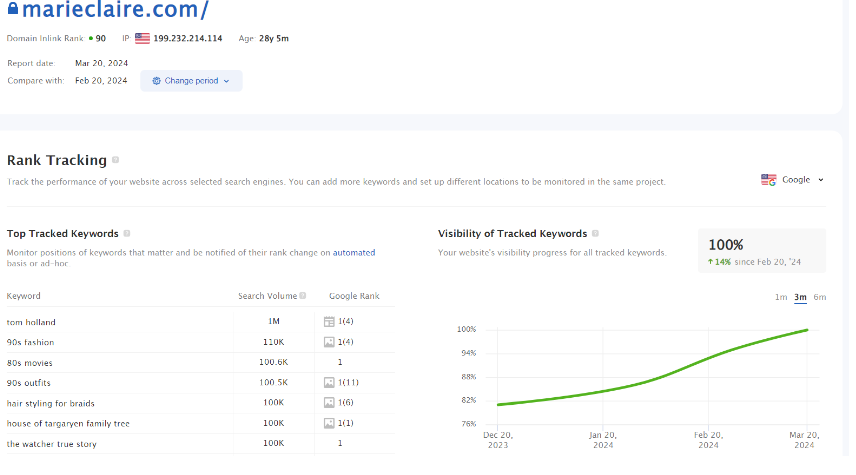Image resolution: width=856 pixels, height=475 pixels.
Task: Click the Google Rank column header
Action: 354,296
